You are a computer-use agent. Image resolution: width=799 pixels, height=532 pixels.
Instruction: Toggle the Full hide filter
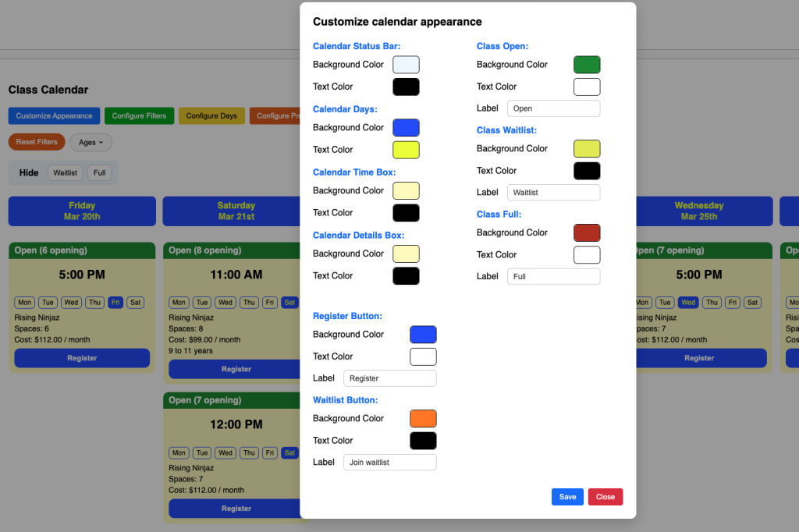click(x=99, y=173)
